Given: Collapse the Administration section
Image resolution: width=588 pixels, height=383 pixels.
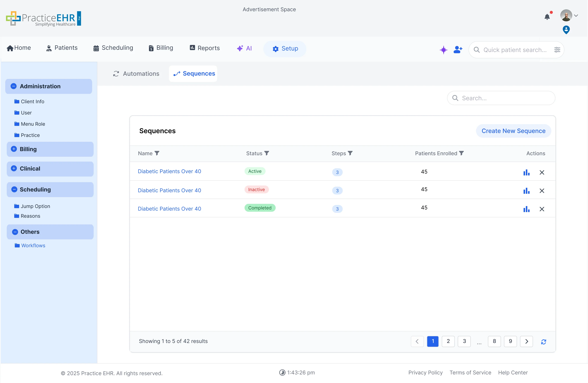Looking at the screenshot, I should 14,86.
